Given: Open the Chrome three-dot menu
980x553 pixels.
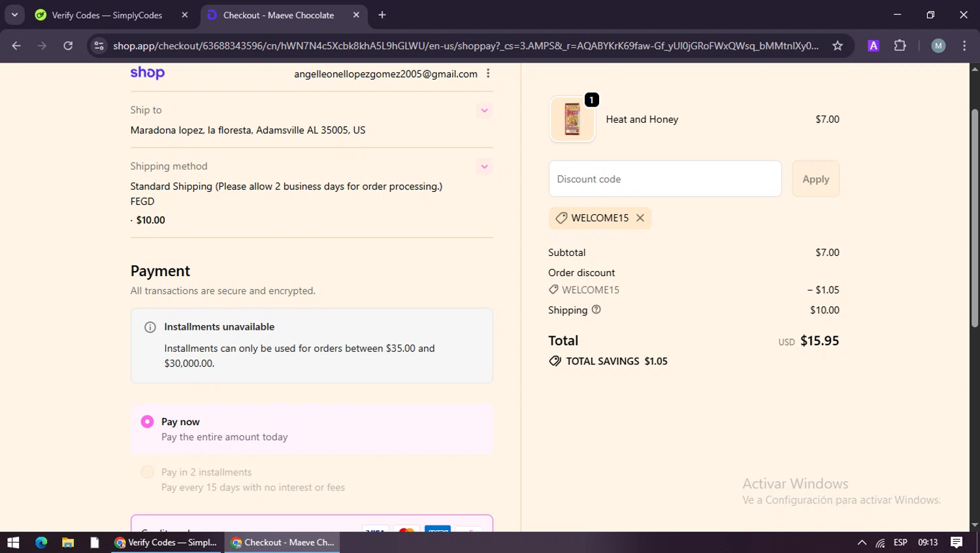Looking at the screenshot, I should coord(964,46).
